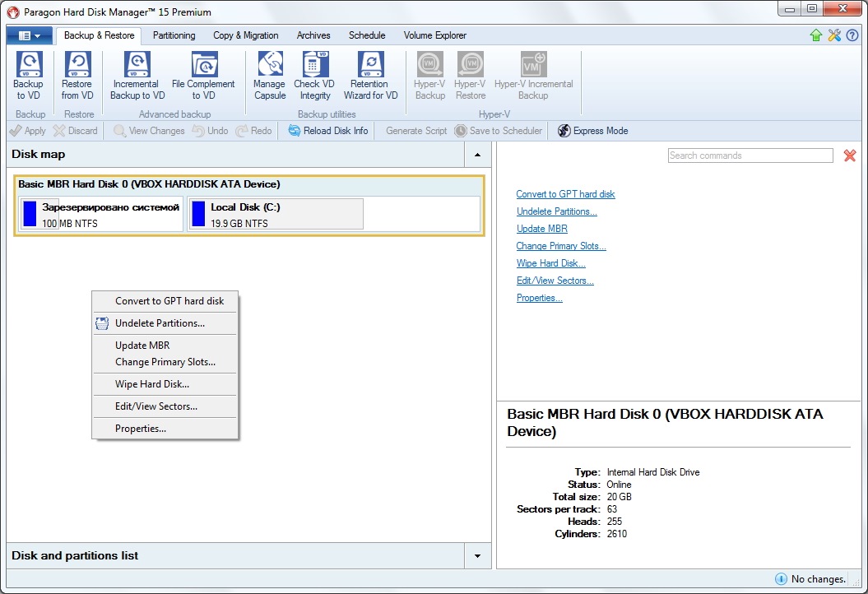This screenshot has width=868, height=594.
Task: Switch to the Partitioning tab
Action: (174, 35)
